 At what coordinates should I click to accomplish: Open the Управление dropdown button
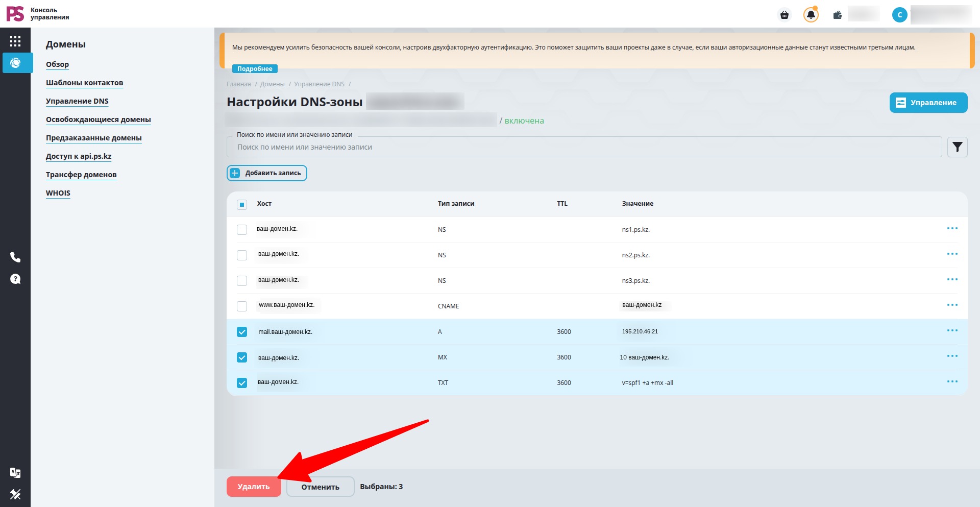(x=928, y=103)
